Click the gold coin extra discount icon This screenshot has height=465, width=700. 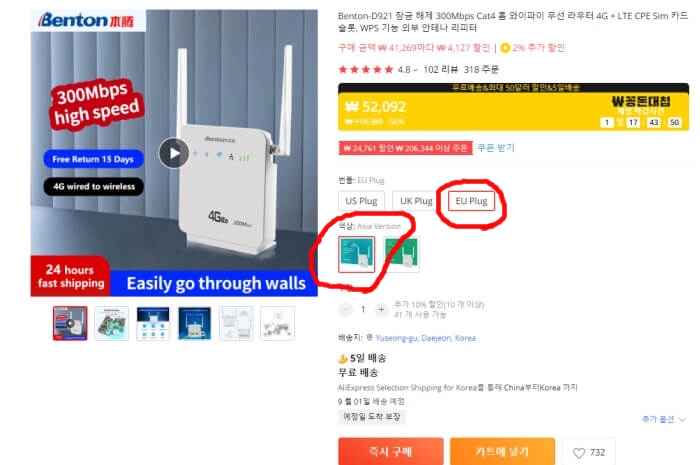505,48
